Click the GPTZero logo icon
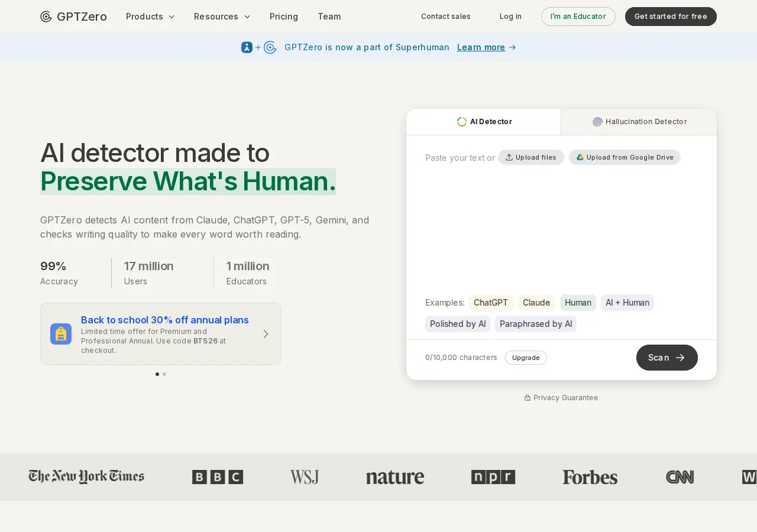 coord(46,17)
